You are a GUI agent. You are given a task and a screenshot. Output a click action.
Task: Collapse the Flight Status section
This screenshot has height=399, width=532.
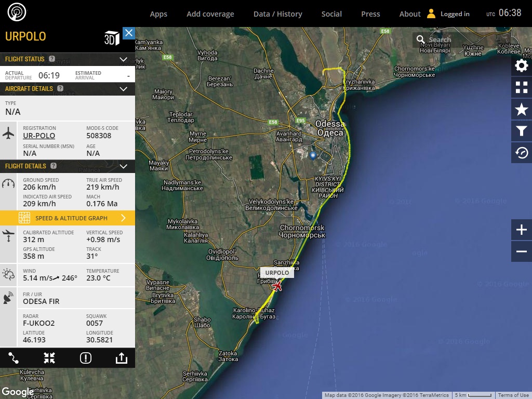(123, 59)
